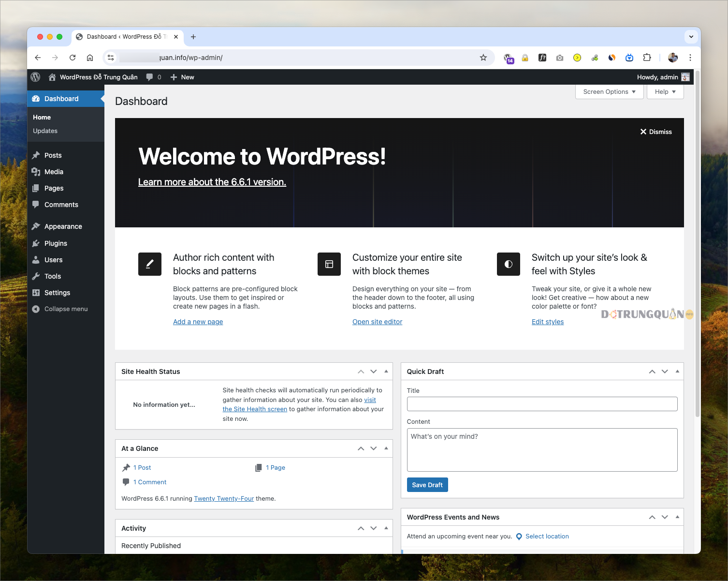
Task: Toggle Activity panel collapse triangle
Action: click(386, 528)
